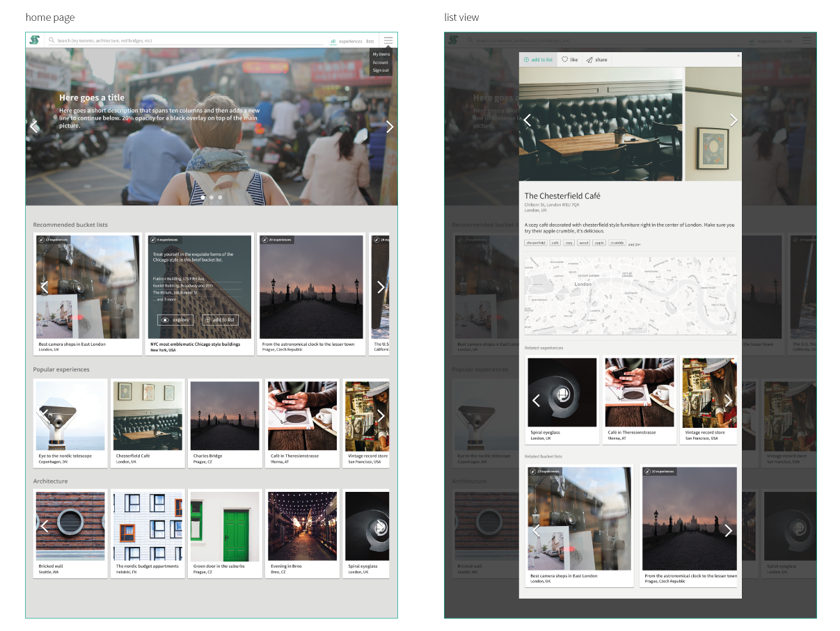
Task: Open 'Green door in the suburbs' card
Action: [x=225, y=534]
